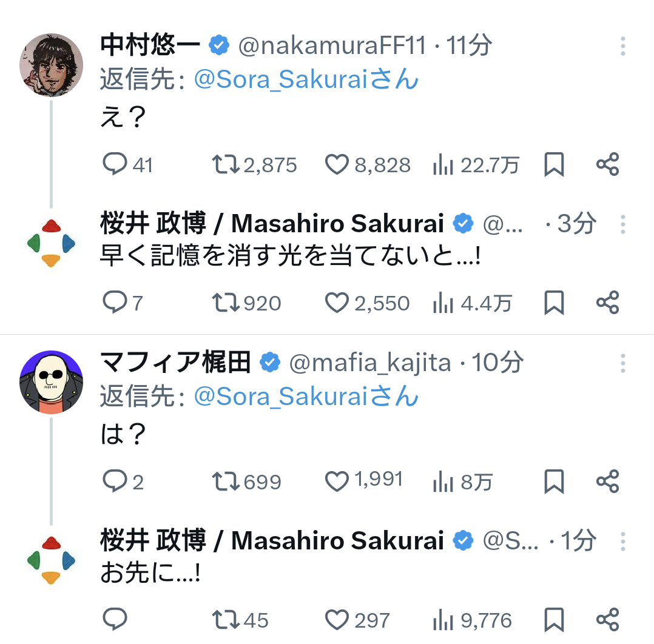Retweet Sakurai's reply with 920 reposts
Screen dimensions: 654x644
226,303
